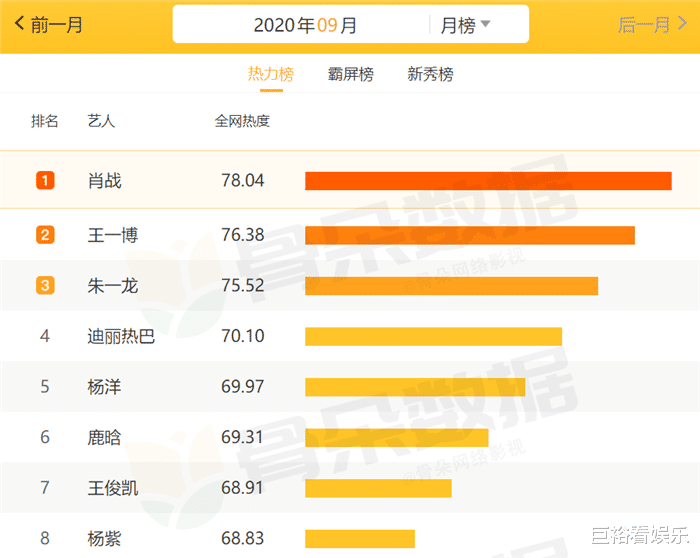Switch to the 新秀榜 tab
Screen dimensions: 700x558
tap(430, 74)
